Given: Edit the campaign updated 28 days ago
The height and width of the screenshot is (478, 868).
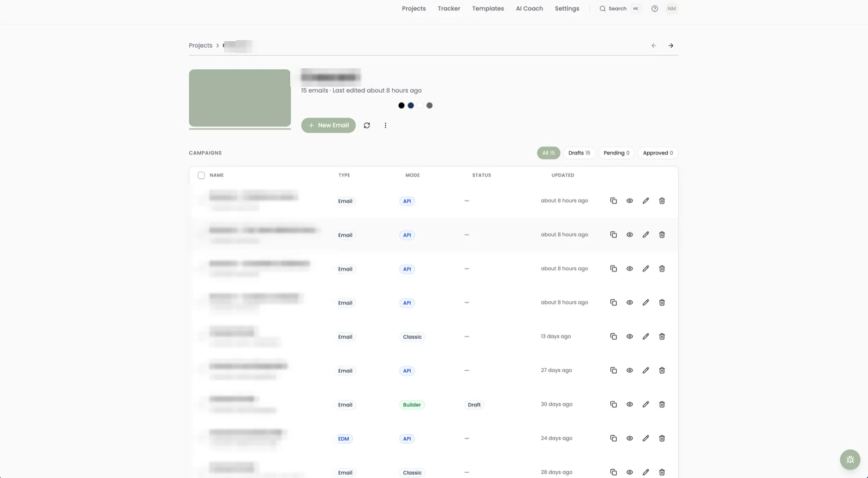Looking at the screenshot, I should (646, 472).
